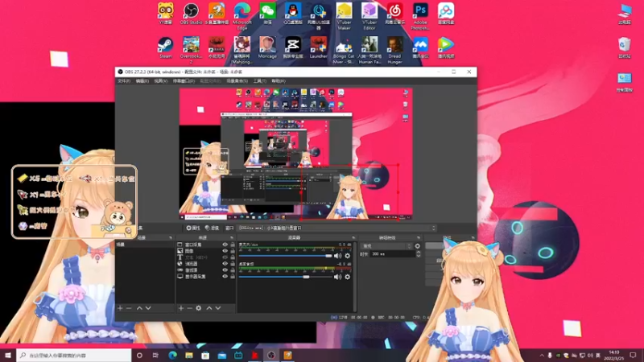Click the 属性 properties button
This screenshot has height=362, width=644.
(193, 228)
